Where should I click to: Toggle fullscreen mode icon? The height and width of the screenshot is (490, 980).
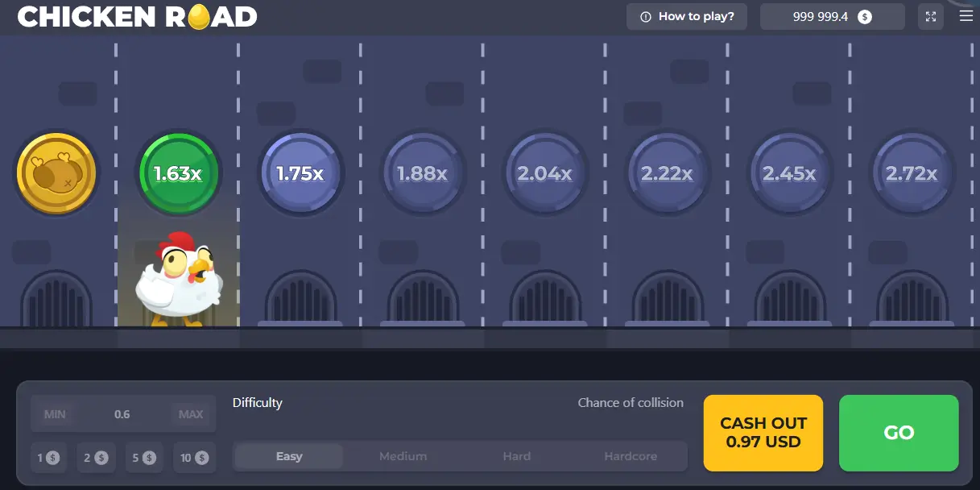(x=931, y=17)
